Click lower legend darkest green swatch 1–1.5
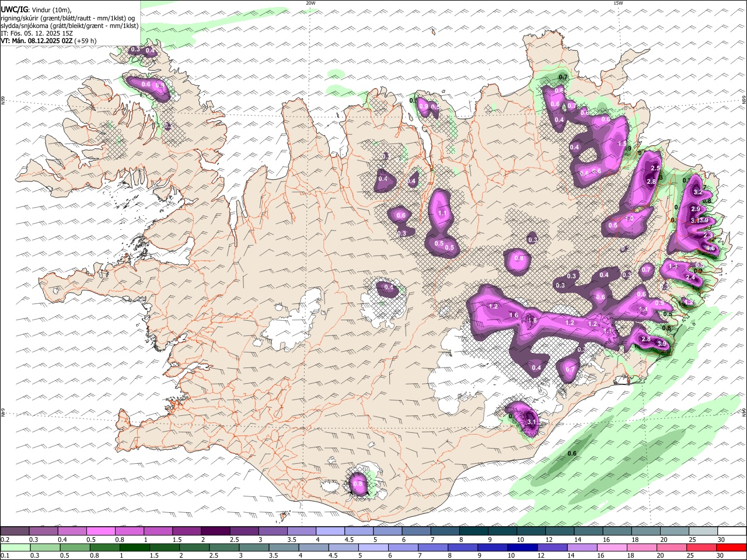This screenshot has height=560, width=747. click(134, 547)
